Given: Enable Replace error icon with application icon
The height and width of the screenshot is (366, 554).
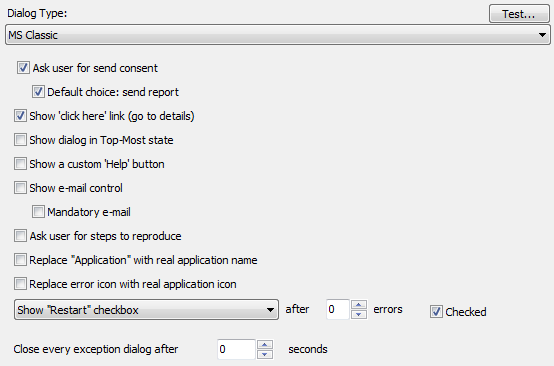Looking at the screenshot, I should 20,284.
